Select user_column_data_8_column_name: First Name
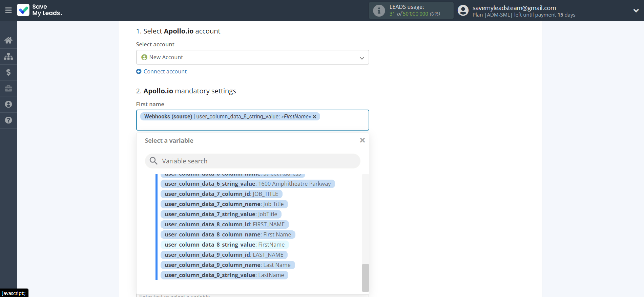This screenshot has height=297, width=644. click(x=228, y=234)
